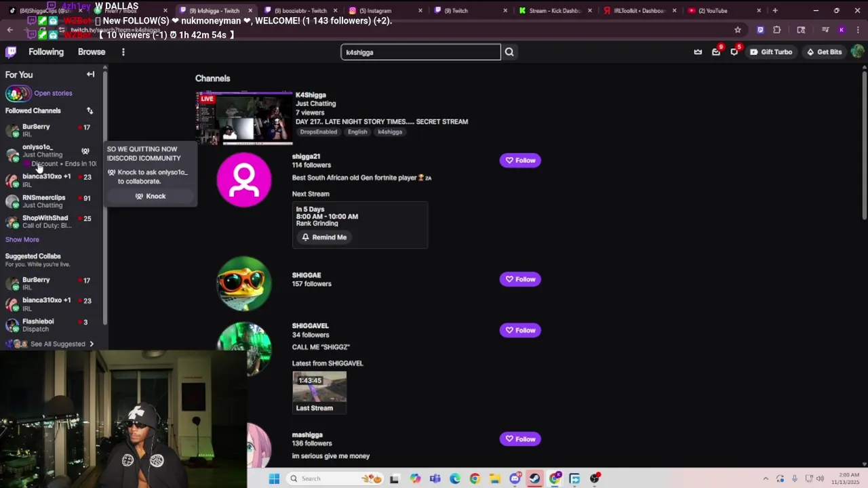Image resolution: width=868 pixels, height=488 pixels.
Task: Switch to the IRLToolkit Dashboard tab
Action: tap(639, 10)
